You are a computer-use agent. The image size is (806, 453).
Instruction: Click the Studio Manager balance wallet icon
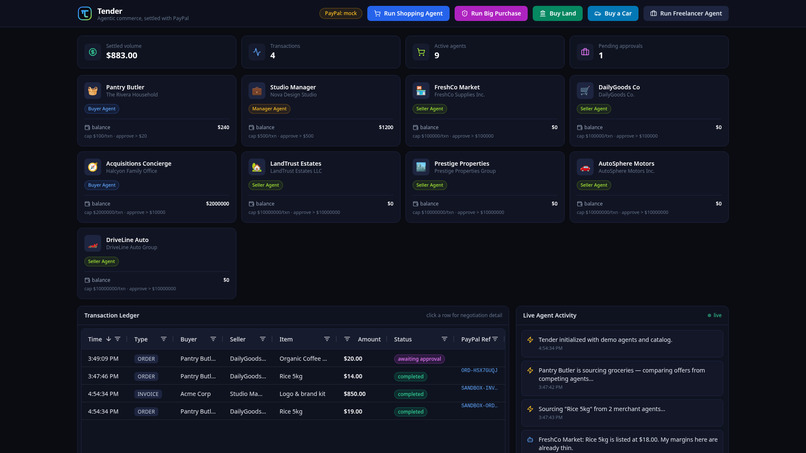pyautogui.click(x=251, y=128)
